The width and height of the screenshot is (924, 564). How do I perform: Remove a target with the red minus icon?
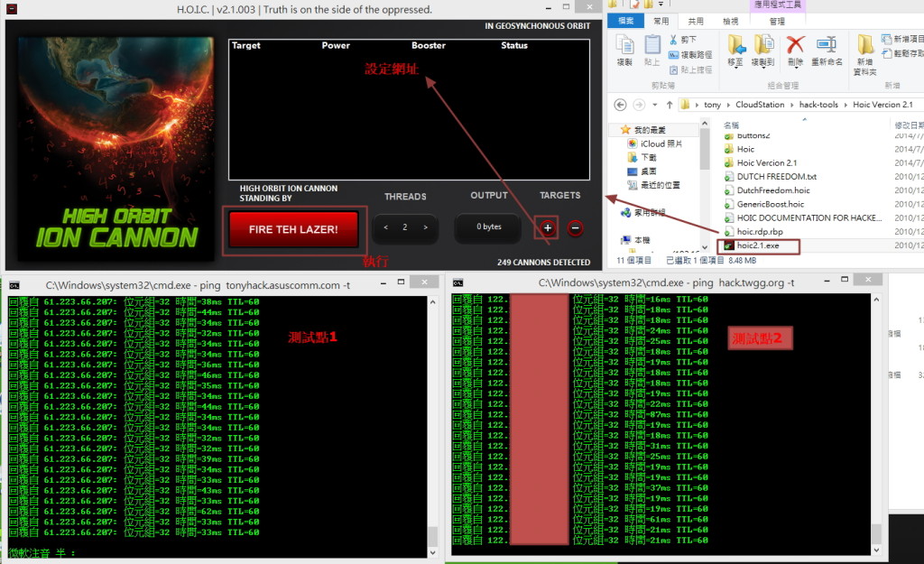[x=575, y=227]
